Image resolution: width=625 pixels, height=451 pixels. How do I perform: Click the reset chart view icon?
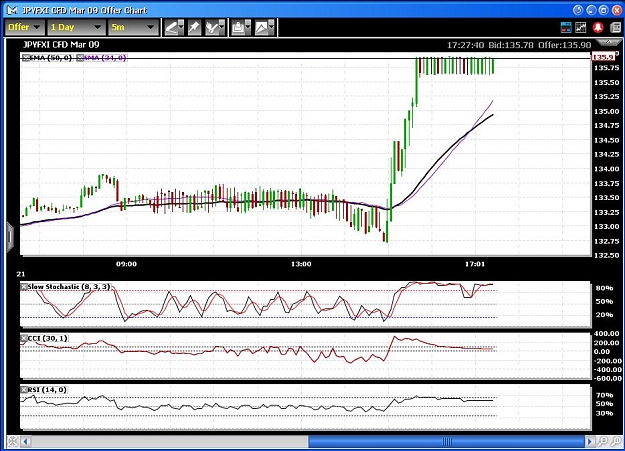12,441
